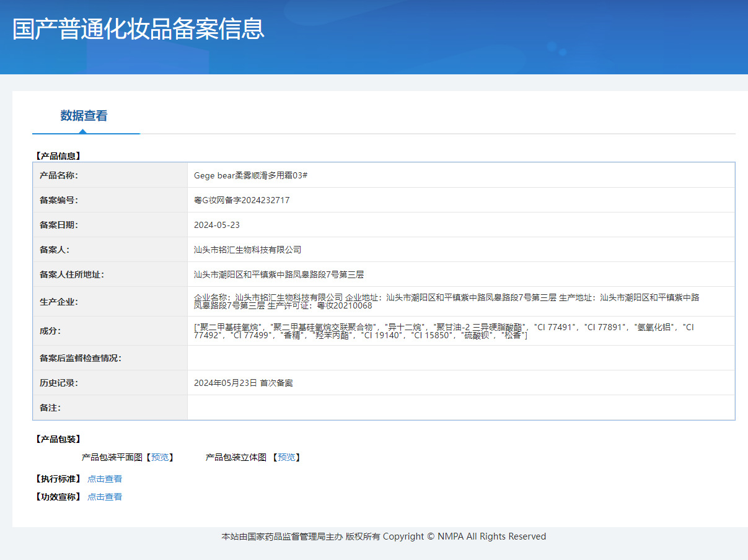Click 点击查看 next to 功效宣称
Image resolution: width=748 pixels, height=560 pixels.
104,496
